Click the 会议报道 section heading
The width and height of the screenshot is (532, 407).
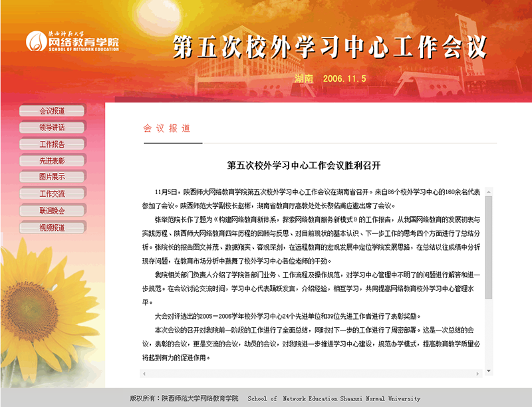[167, 128]
